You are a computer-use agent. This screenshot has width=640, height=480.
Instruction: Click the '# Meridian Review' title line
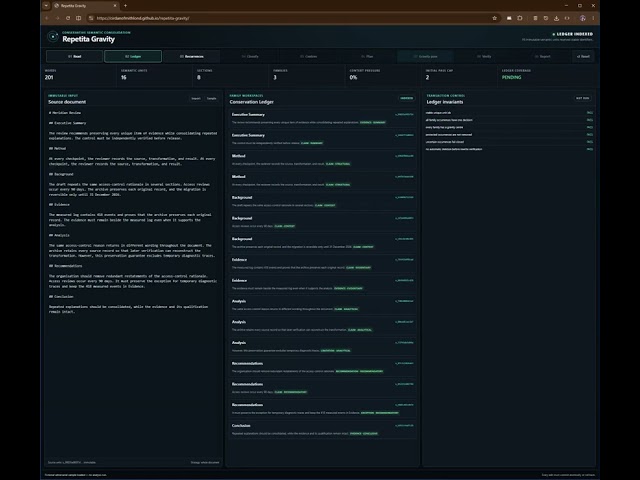pos(64,113)
